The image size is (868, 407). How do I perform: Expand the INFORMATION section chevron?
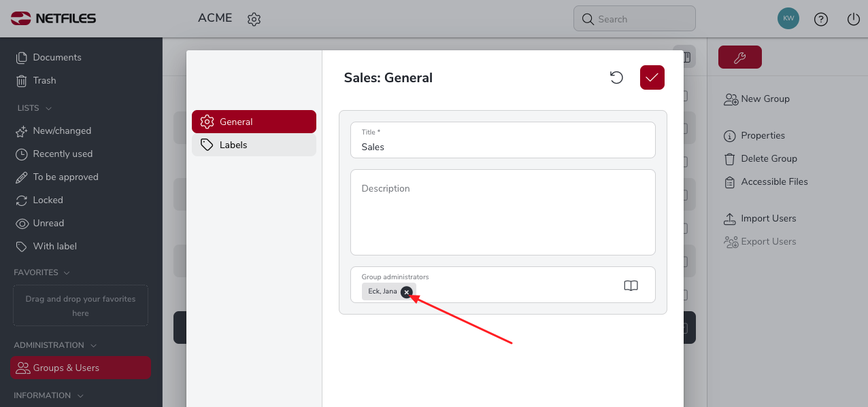coord(80,395)
